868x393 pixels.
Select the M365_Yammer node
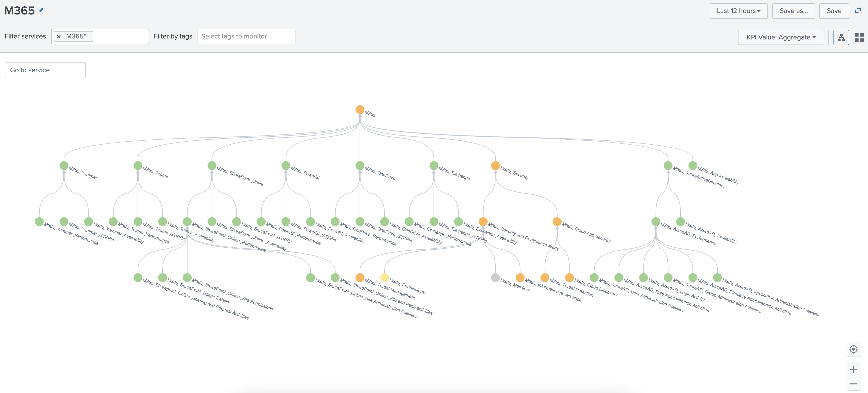pos(64,166)
